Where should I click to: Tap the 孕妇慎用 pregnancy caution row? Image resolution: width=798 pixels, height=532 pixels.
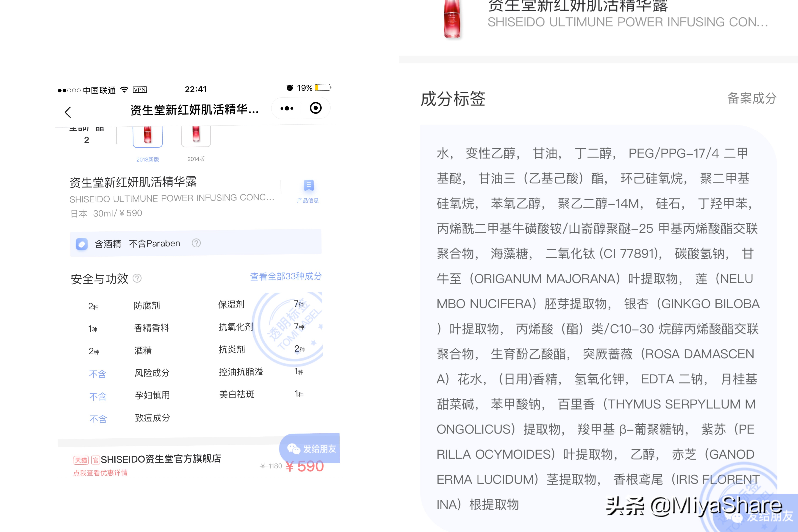click(152, 395)
